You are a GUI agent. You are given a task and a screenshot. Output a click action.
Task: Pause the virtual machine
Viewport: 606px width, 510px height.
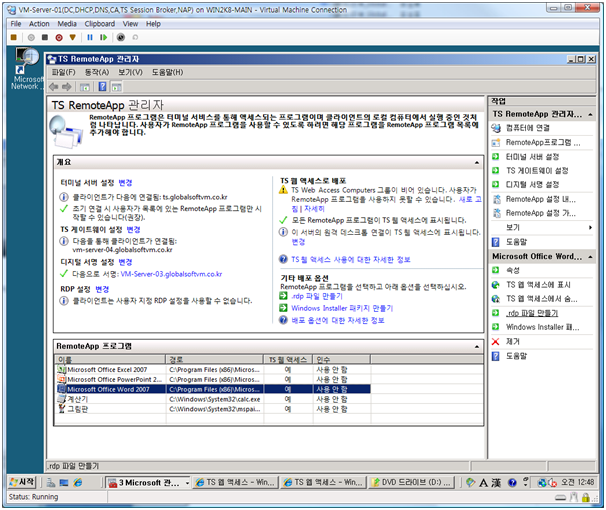click(x=90, y=37)
